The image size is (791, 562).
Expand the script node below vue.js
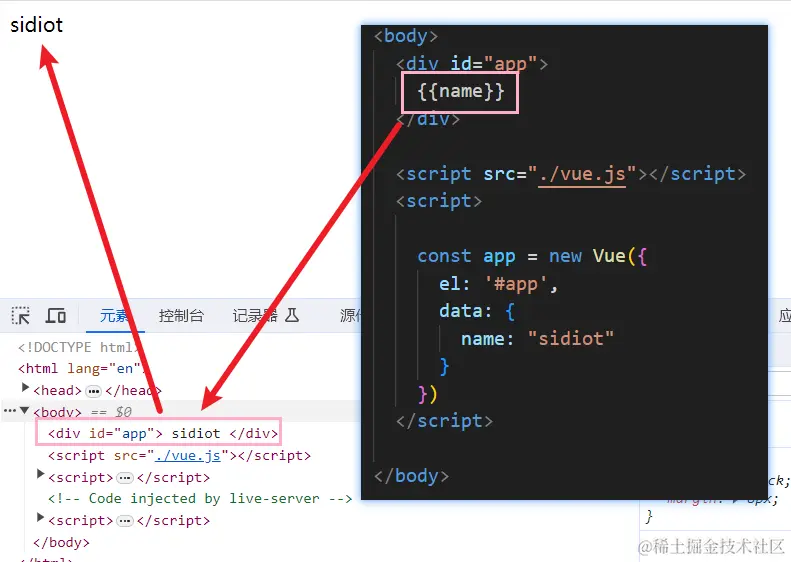(40, 475)
